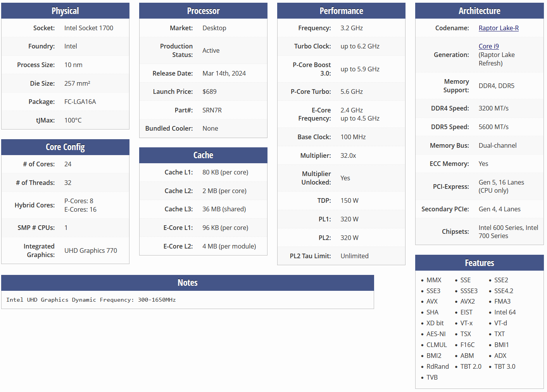This screenshot has width=547, height=392.
Task: Select the turbo clock value up to 6.2 GHz
Action: point(360,46)
